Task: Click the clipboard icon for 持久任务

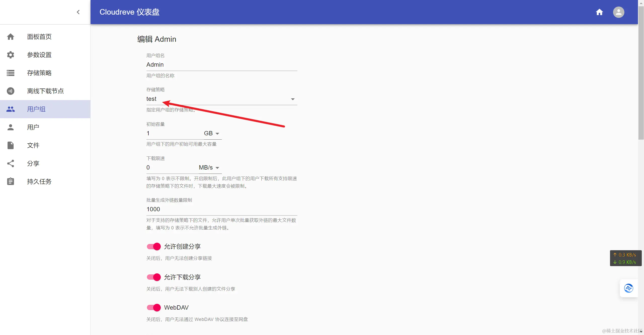Action: (x=11, y=182)
